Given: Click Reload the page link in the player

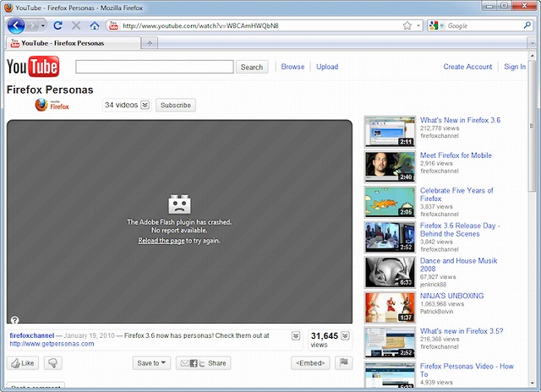Looking at the screenshot, I should (x=161, y=241).
